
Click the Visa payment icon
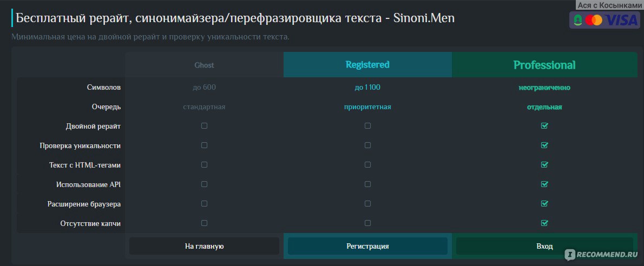[622, 19]
